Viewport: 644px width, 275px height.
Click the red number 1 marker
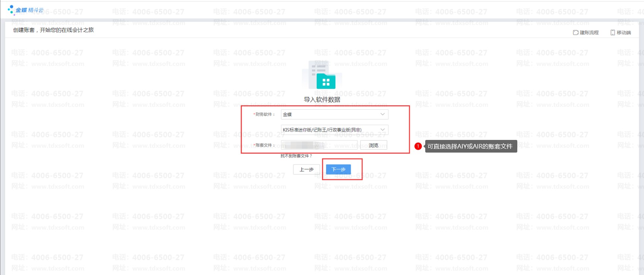418,146
